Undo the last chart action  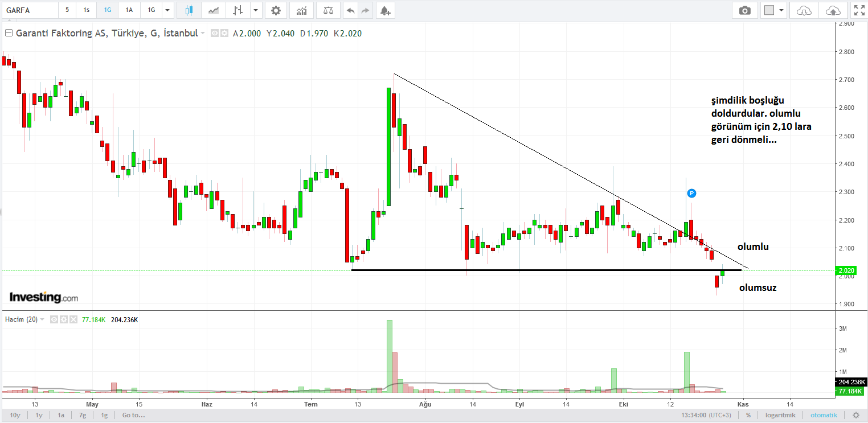click(x=350, y=10)
